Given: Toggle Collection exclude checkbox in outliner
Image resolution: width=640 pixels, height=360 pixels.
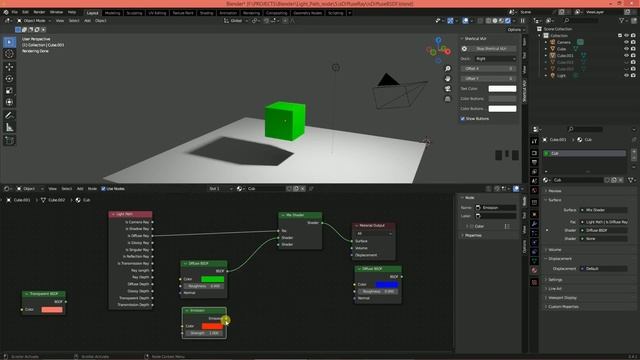Looking at the screenshot, I should tap(620, 36).
